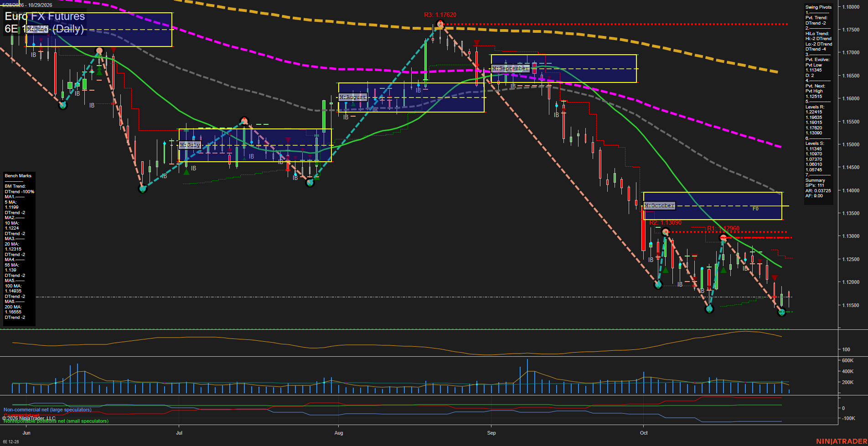Click the 1.05745 support level value
The height and width of the screenshot is (446, 868).
point(814,170)
